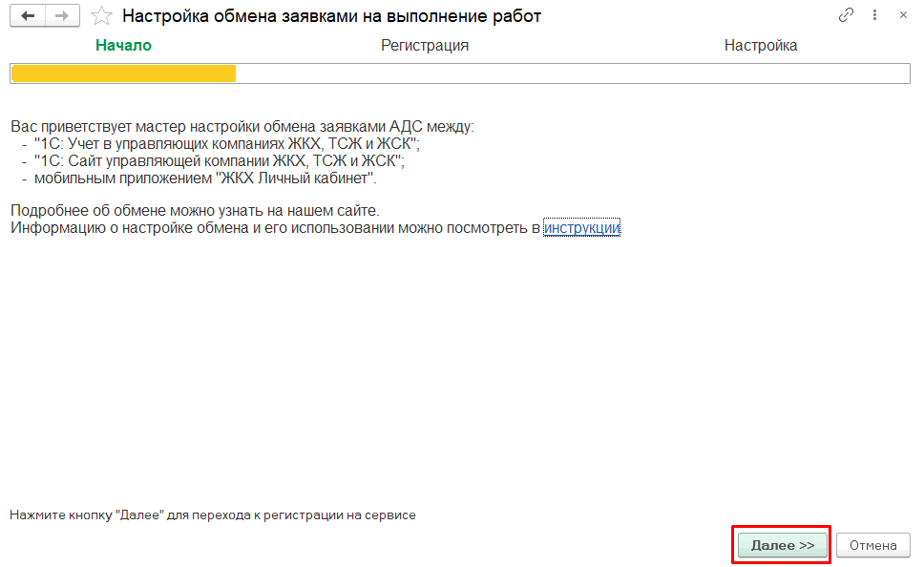Close the exchange setup wizard window
Image resolution: width=924 pixels, height=567 pixels.
[903, 15]
